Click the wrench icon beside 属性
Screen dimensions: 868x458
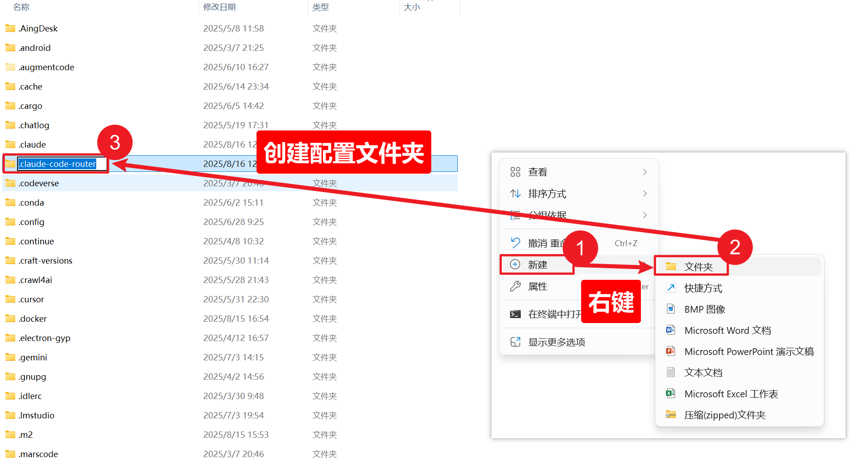(515, 286)
